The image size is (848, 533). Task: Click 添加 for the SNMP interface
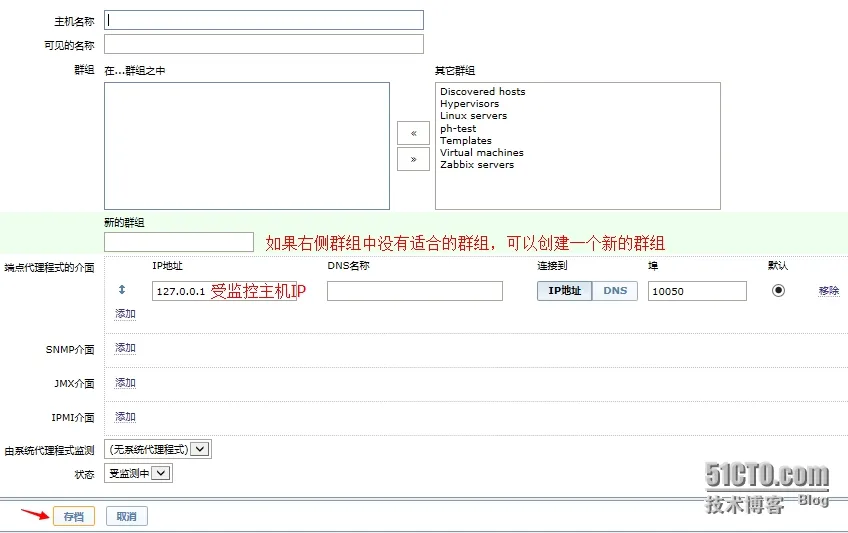(125, 348)
